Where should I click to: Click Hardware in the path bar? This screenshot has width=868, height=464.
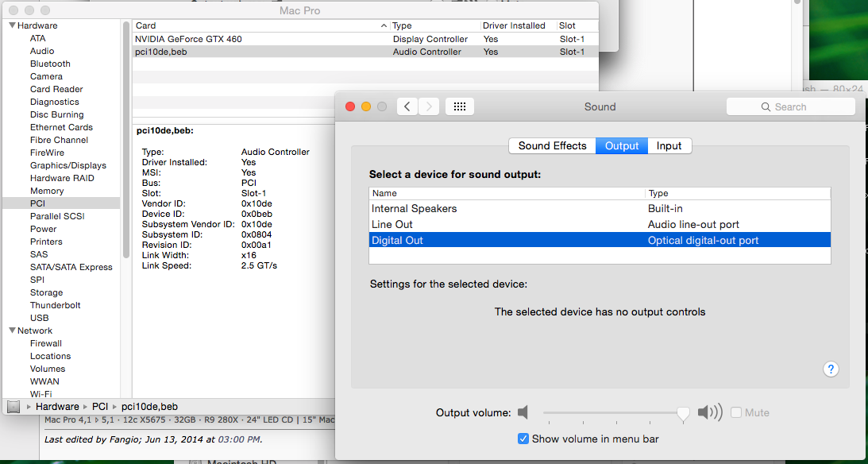[57, 407]
